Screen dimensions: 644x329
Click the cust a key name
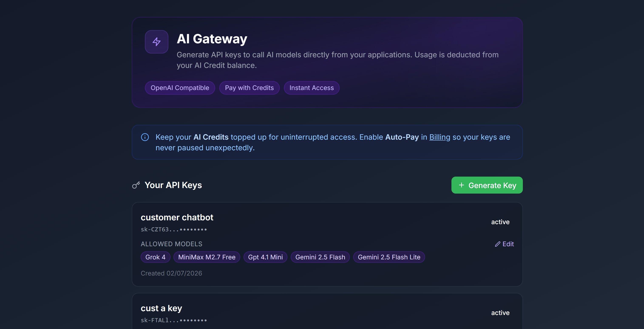click(x=161, y=308)
